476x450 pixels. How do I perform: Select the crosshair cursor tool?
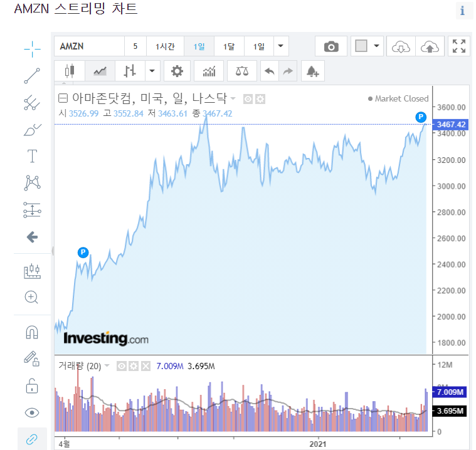(32, 49)
